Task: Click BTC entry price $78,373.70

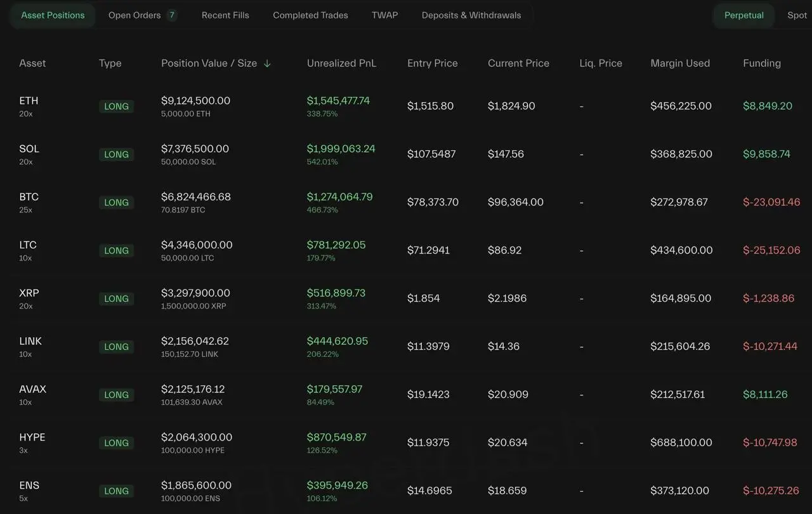Action: pyautogui.click(x=433, y=203)
